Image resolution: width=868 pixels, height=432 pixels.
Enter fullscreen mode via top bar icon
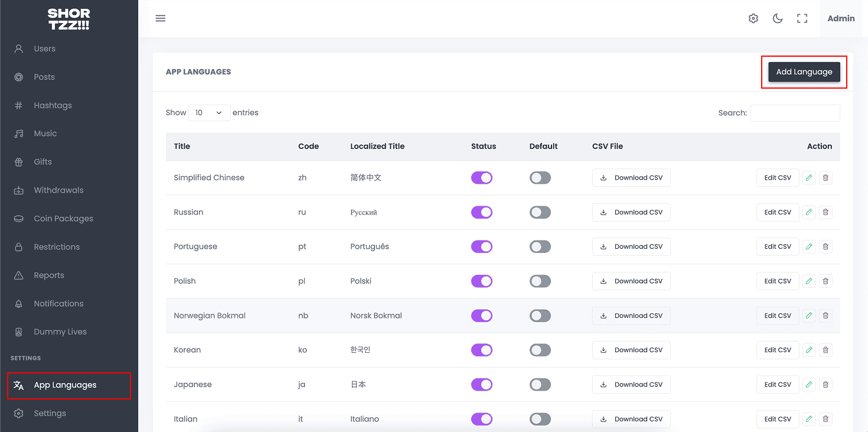pyautogui.click(x=802, y=18)
